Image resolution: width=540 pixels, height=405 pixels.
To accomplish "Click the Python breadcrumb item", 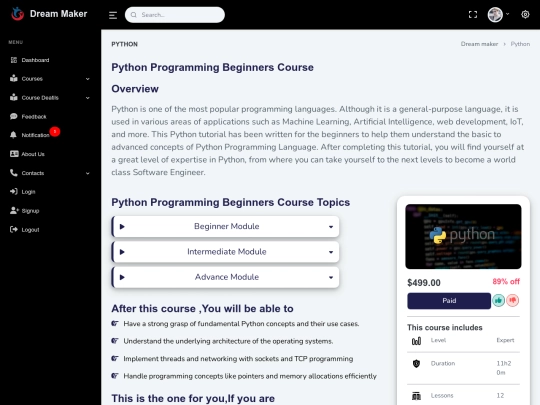I will [520, 44].
